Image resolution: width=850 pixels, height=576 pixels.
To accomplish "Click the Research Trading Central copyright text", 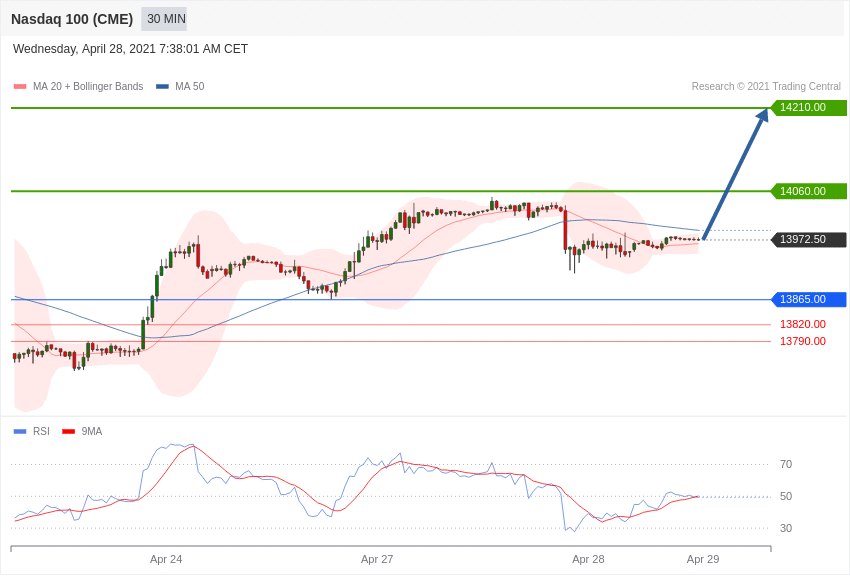I will 766,87.
